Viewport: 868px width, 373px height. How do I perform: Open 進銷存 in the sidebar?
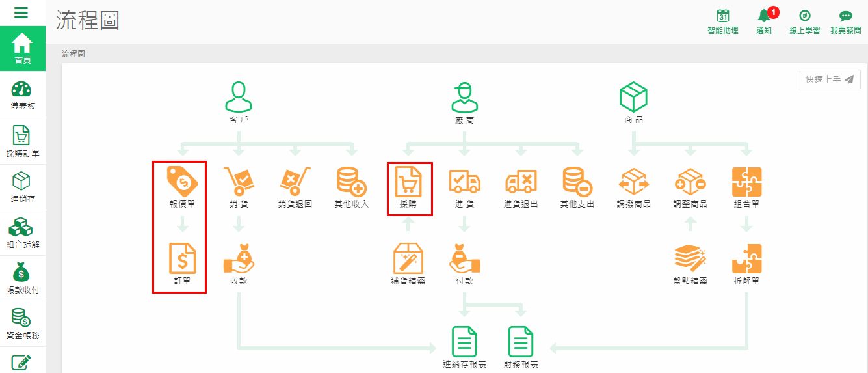click(x=23, y=187)
